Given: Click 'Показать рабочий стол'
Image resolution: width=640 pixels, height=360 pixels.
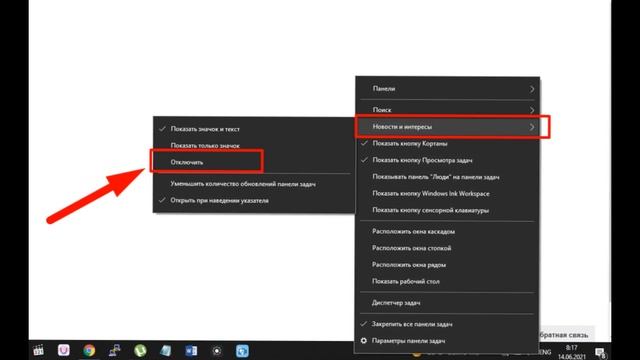Looking at the screenshot, I should tap(448, 281).
